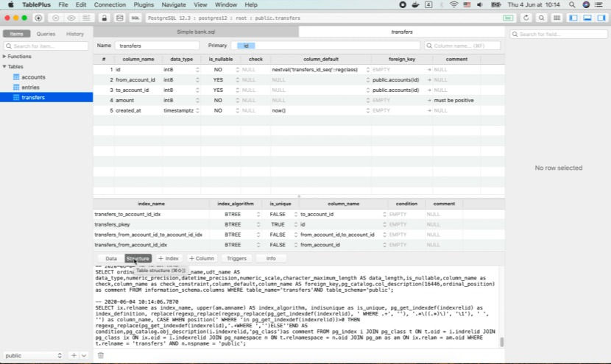Click the preview changes eye icon
Screen dimensions: 611x364
pyautogui.click(x=71, y=18)
